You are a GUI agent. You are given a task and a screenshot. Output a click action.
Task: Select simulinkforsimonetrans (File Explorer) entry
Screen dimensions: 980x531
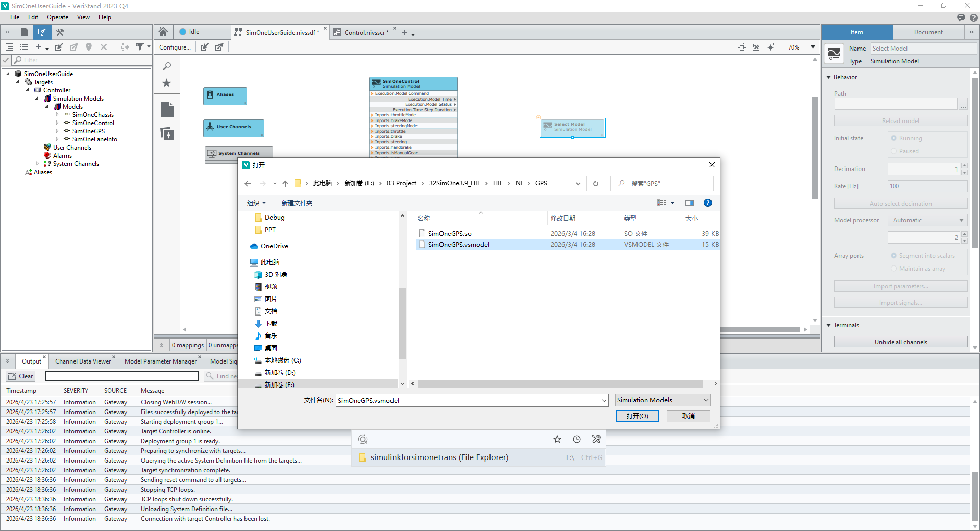coord(479,457)
